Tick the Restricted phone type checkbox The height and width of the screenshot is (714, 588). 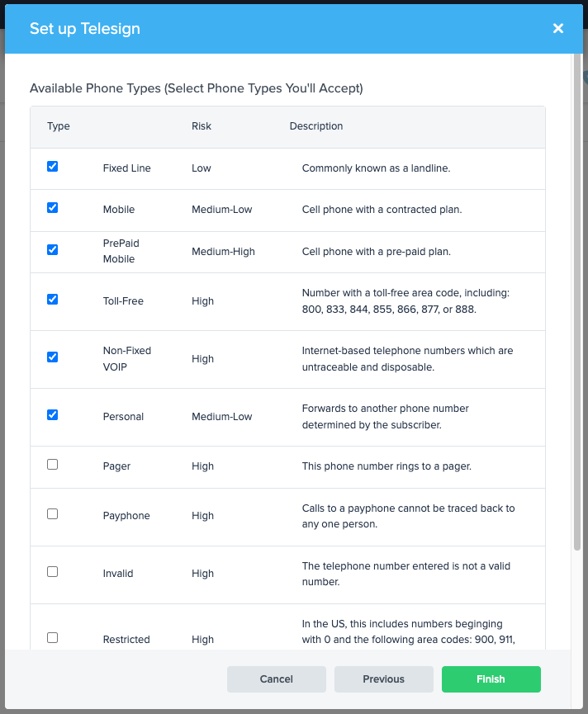coord(53,638)
